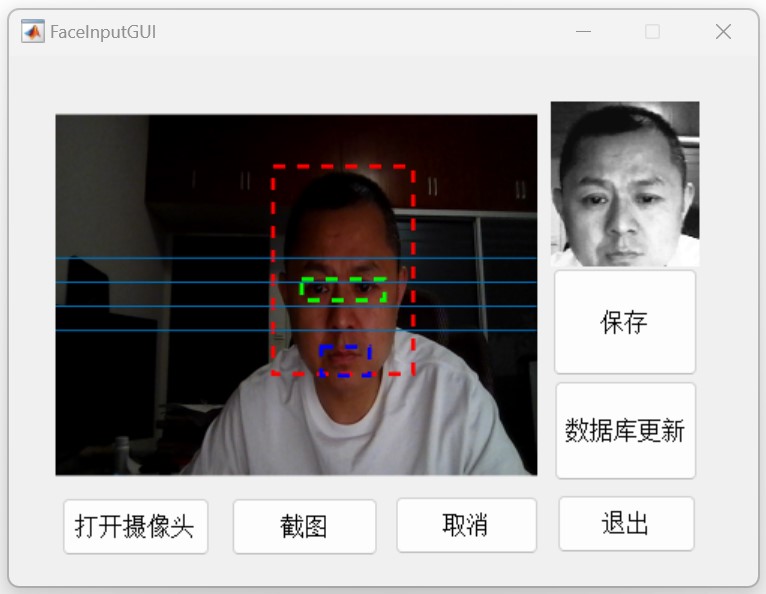
Task: Click the 打开摄像头 button
Action: 135,527
